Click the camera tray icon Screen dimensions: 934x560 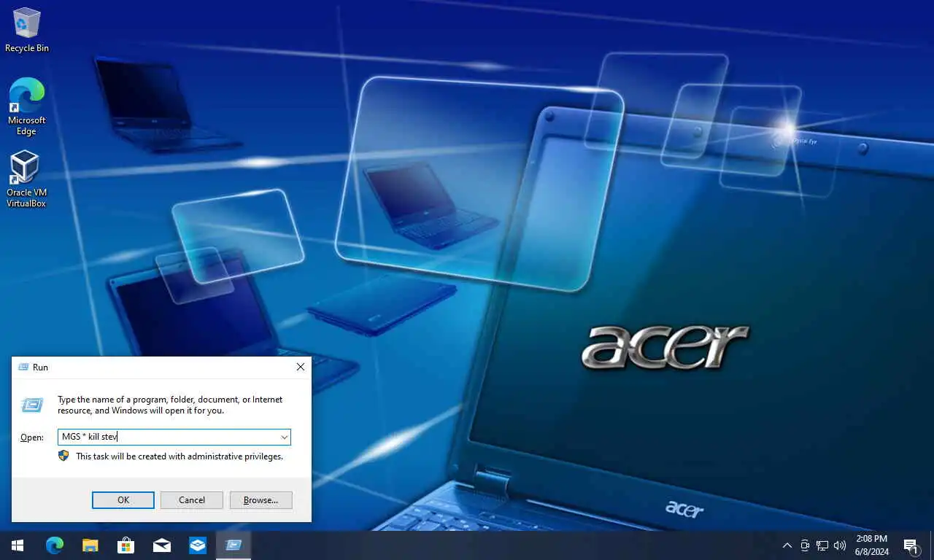pyautogui.click(x=805, y=545)
